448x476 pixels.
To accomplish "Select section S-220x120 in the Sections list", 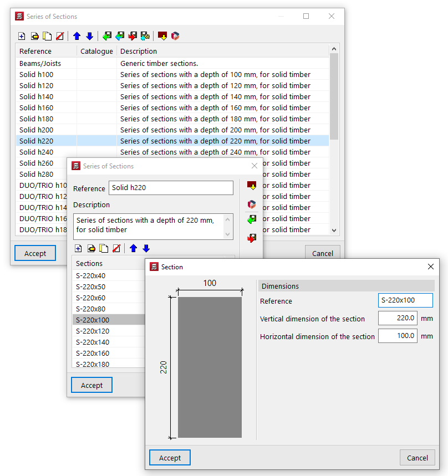I will click(109, 331).
